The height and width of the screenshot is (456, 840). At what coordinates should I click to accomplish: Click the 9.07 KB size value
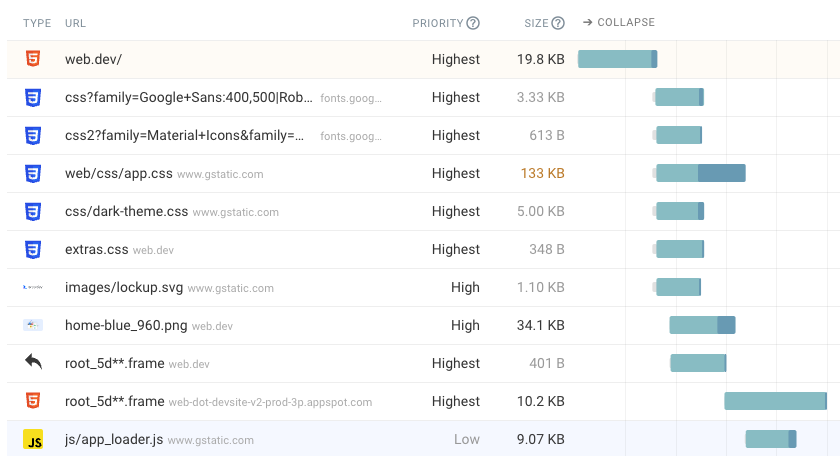click(541, 439)
